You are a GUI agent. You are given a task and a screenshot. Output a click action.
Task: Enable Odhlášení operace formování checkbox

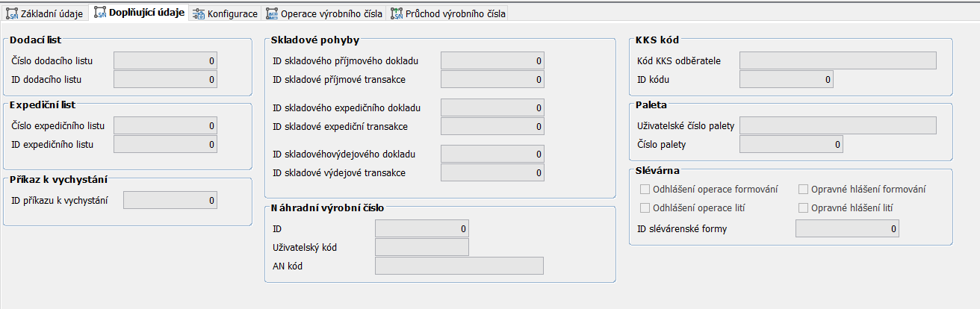[646, 190]
